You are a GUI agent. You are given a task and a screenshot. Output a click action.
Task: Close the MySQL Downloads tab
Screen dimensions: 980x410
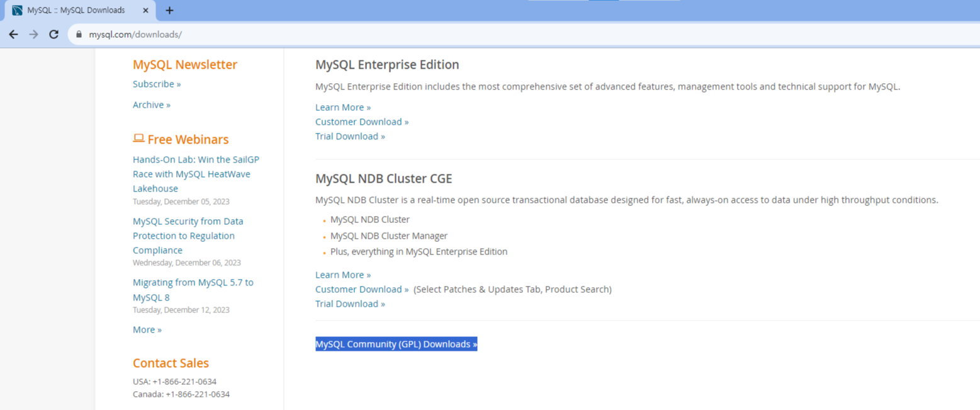[x=145, y=10]
